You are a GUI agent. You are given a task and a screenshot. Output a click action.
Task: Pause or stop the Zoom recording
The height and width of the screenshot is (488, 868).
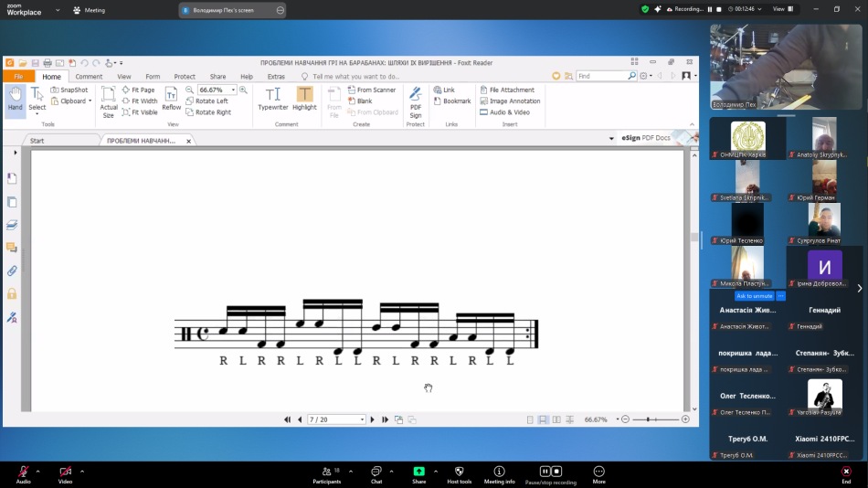pyautogui.click(x=550, y=472)
